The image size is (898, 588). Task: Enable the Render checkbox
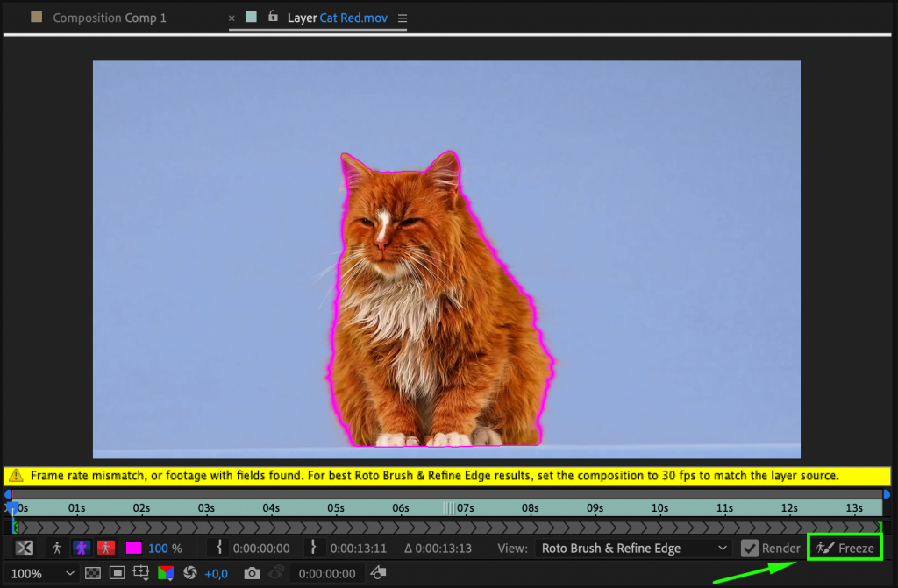750,548
